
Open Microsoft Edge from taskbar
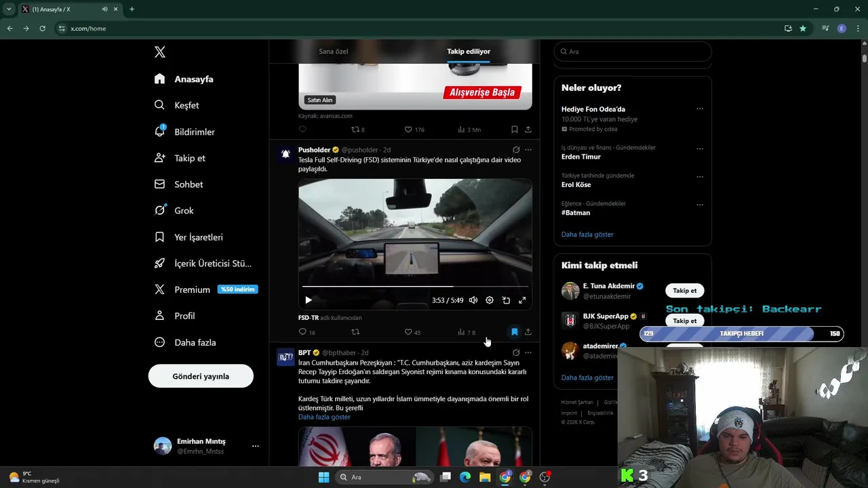465,477
